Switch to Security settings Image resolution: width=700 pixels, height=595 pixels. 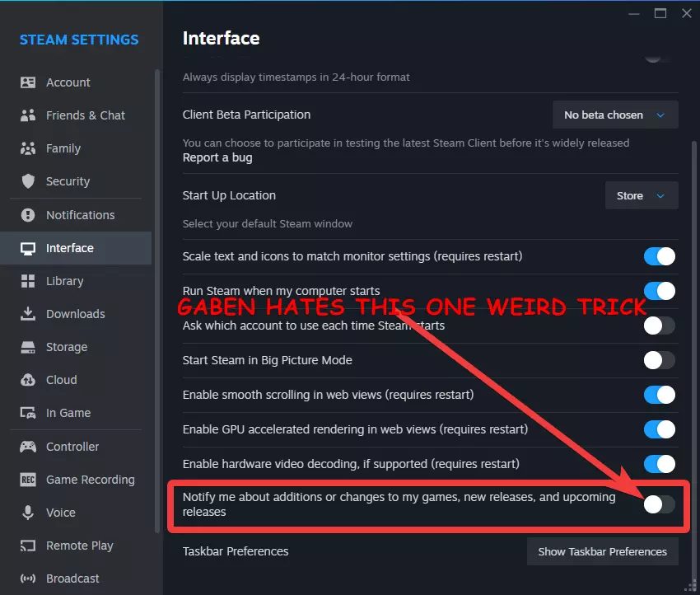pos(76,181)
